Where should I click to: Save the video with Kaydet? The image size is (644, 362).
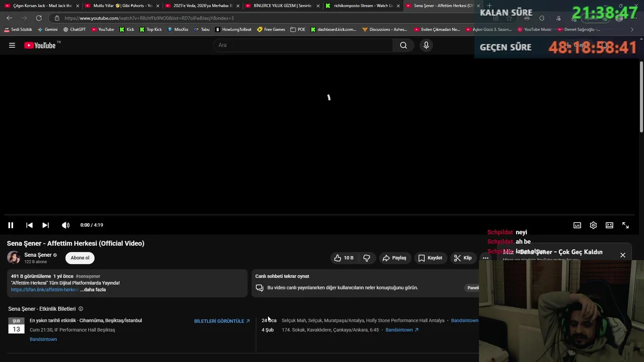pos(430,258)
